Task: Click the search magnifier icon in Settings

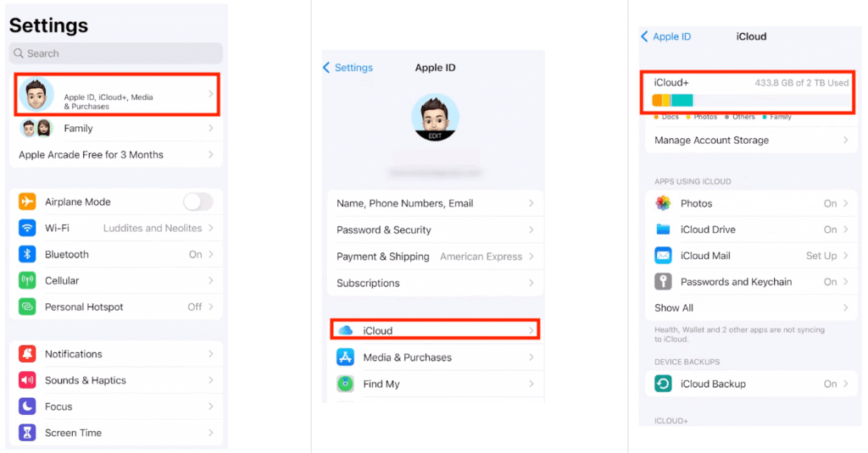Action: 19,53
